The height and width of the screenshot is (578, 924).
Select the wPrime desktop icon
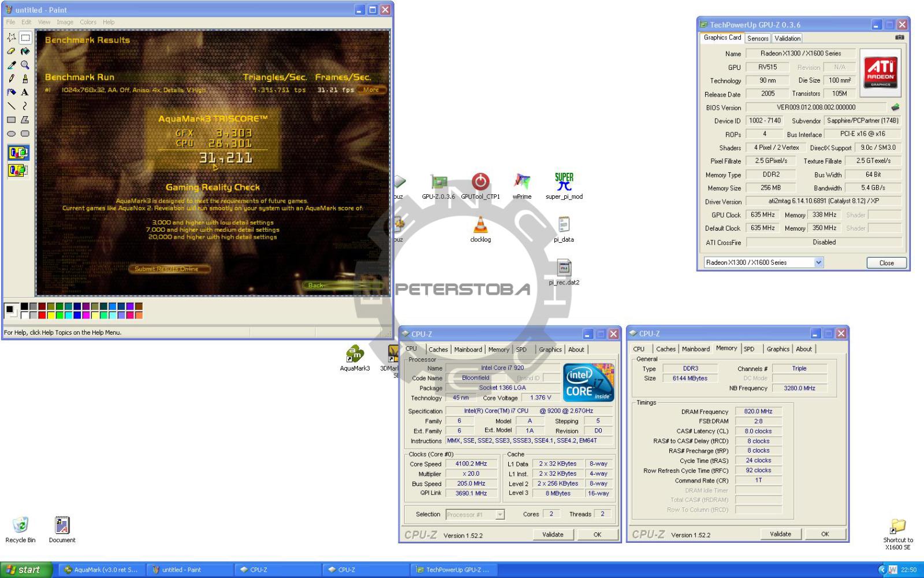[522, 186]
